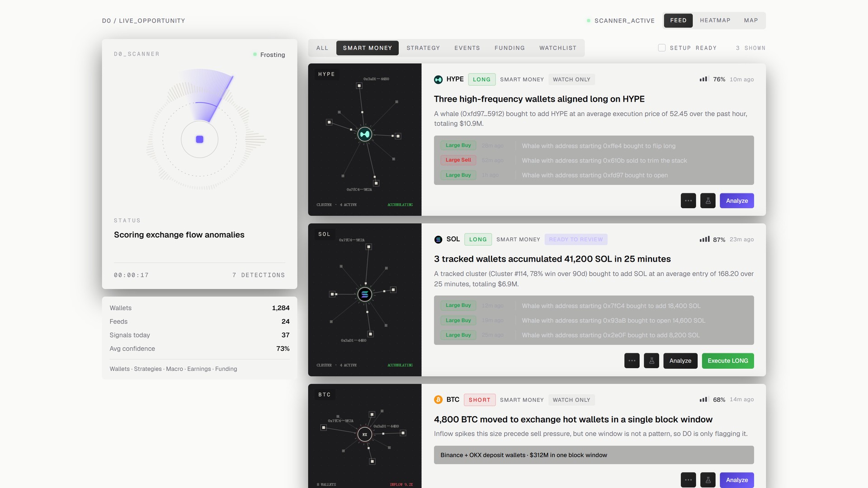Click the central HYPE node in wallet graph

[365, 134]
